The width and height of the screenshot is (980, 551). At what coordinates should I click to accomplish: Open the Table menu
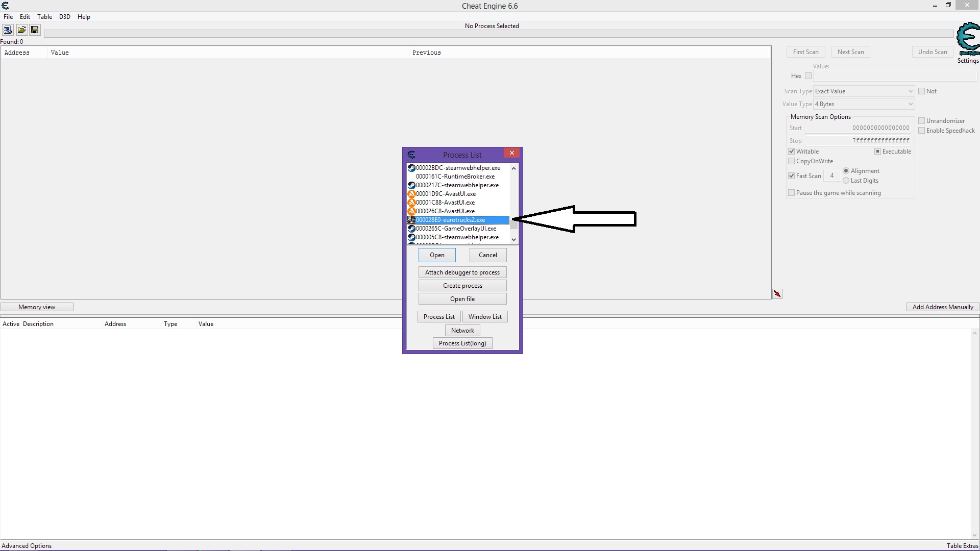coord(44,17)
